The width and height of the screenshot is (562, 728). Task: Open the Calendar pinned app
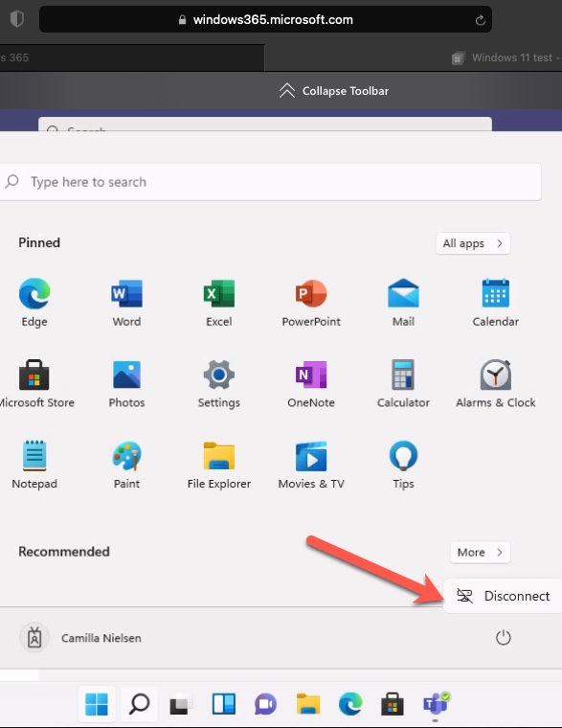[x=496, y=302]
